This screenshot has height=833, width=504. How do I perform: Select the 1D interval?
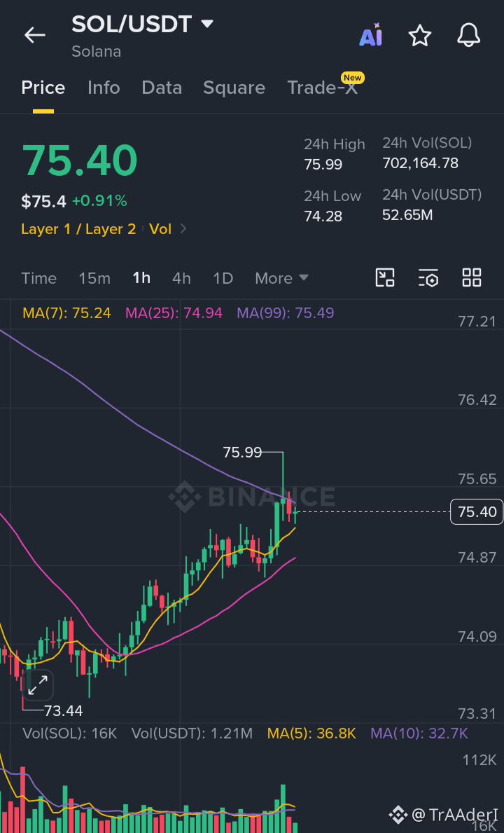click(223, 278)
